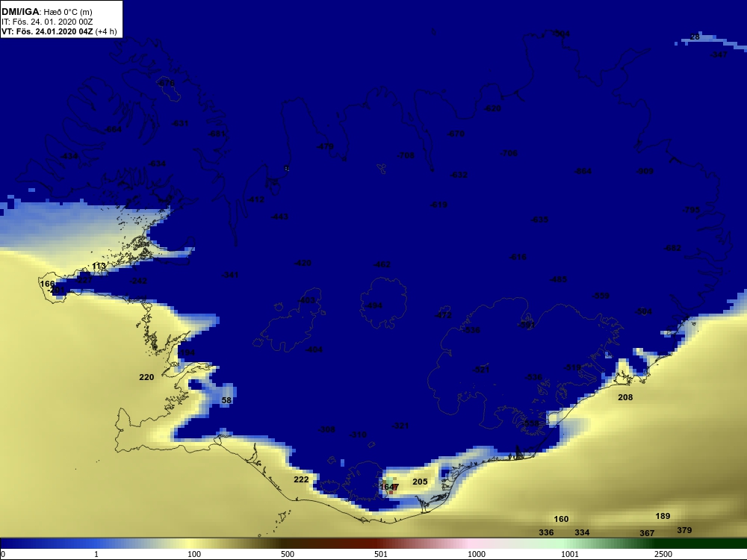Click the -242 value near Breiðafjörður

click(x=138, y=281)
